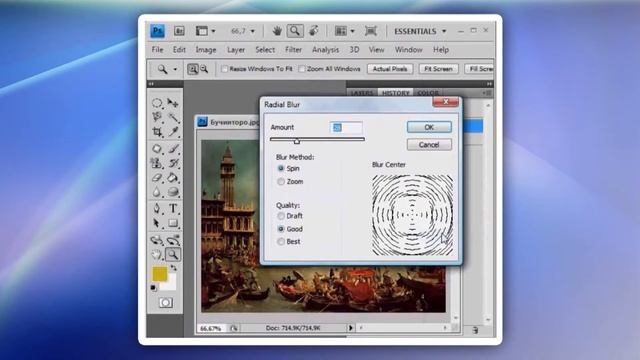Open the status bar Doc info arrow
Image resolution: width=640 pixels, height=360 pixels.
tap(350, 328)
